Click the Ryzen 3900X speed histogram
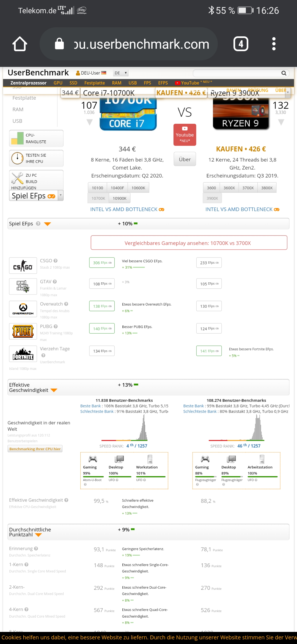This screenshot has width=297, height=644. 236,428
